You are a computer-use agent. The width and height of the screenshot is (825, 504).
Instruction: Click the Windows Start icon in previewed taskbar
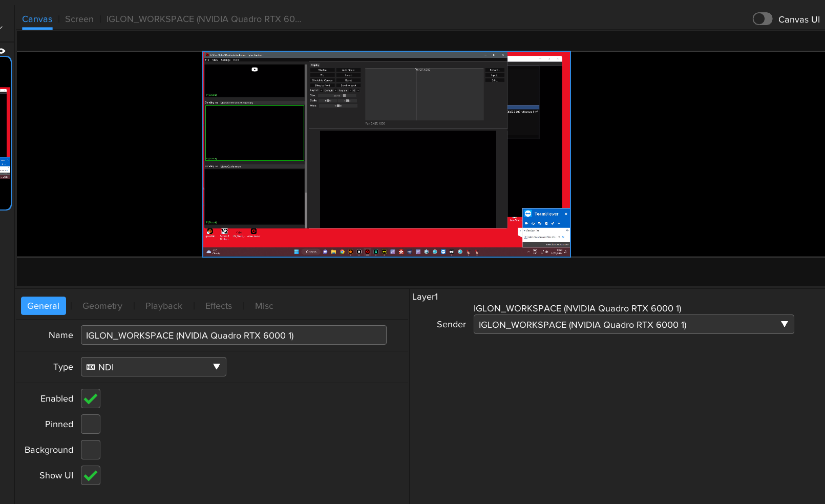tap(297, 252)
